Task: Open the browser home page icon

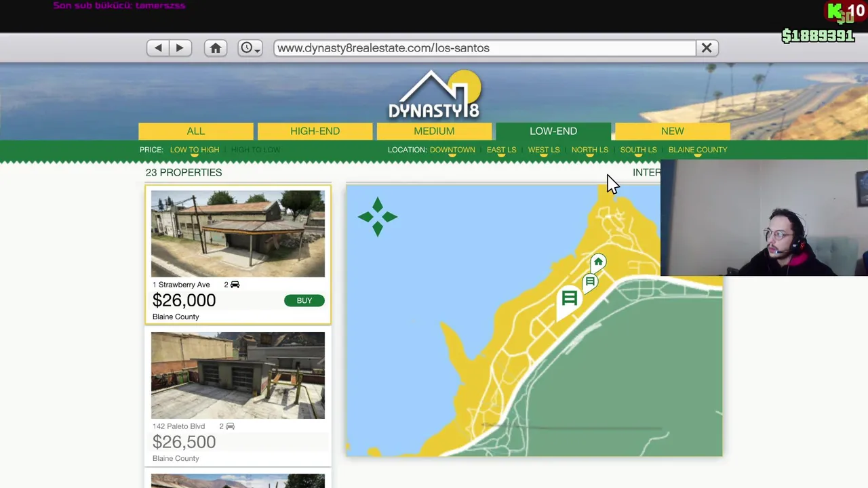Action: pos(216,48)
